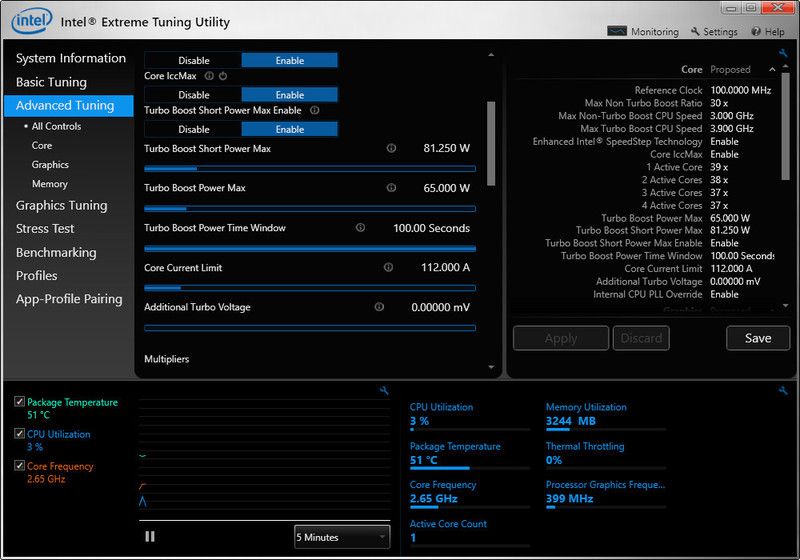This screenshot has height=560, width=800.
Task: Open the Monitoring graph icon
Action: point(617,31)
